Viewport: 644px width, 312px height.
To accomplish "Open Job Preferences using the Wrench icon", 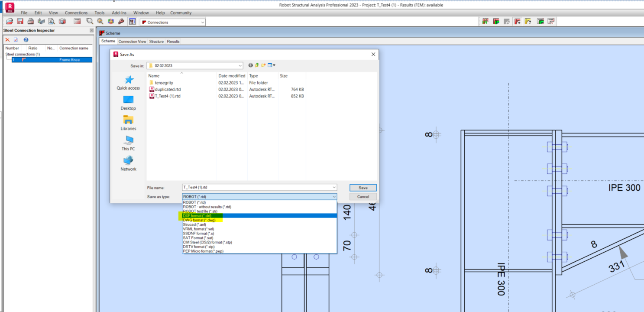I will click(x=122, y=21).
